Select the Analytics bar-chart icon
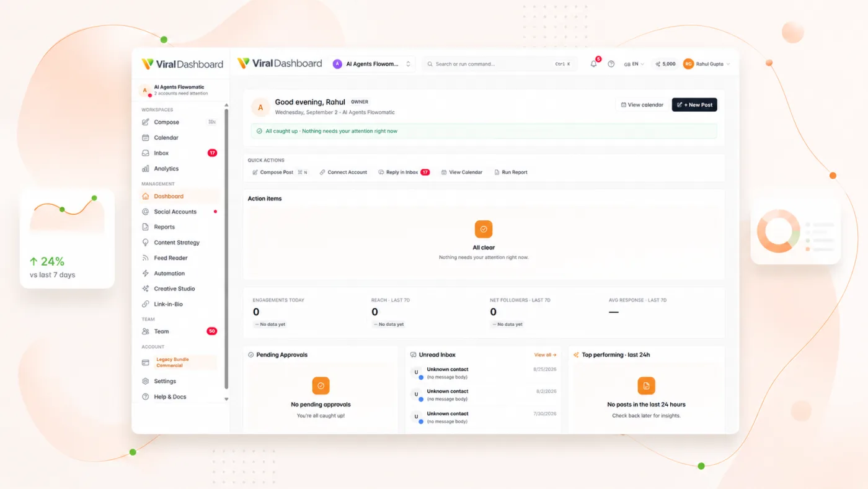The height and width of the screenshot is (489, 868). pyautogui.click(x=146, y=169)
